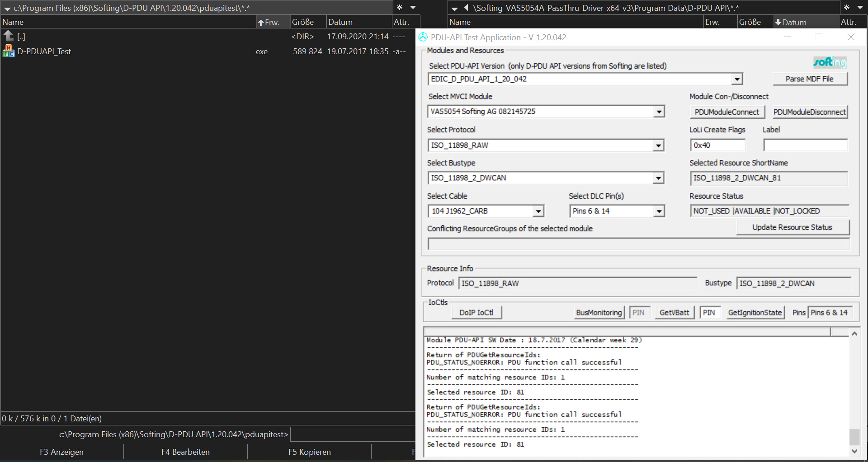
Task: Click Resource Info Bustype field
Action: coord(794,283)
